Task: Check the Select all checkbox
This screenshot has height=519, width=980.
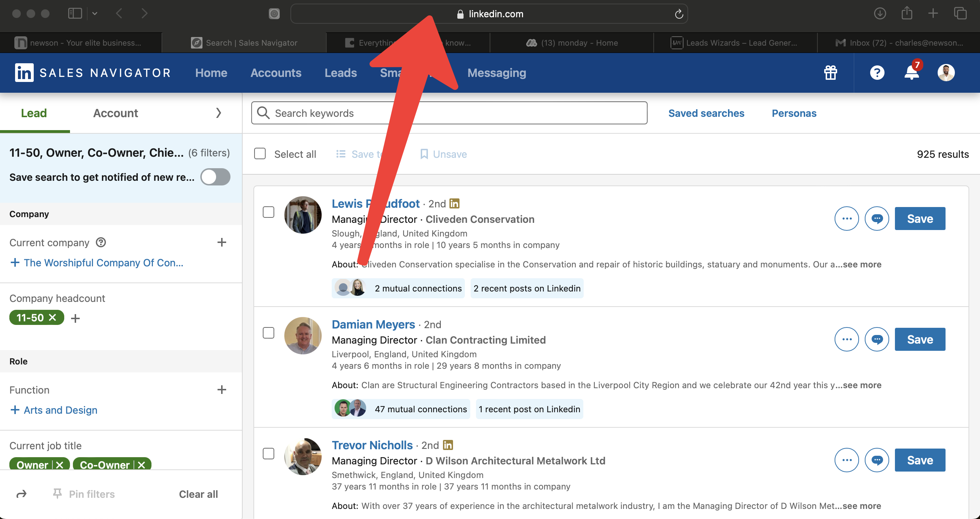Action: click(260, 154)
